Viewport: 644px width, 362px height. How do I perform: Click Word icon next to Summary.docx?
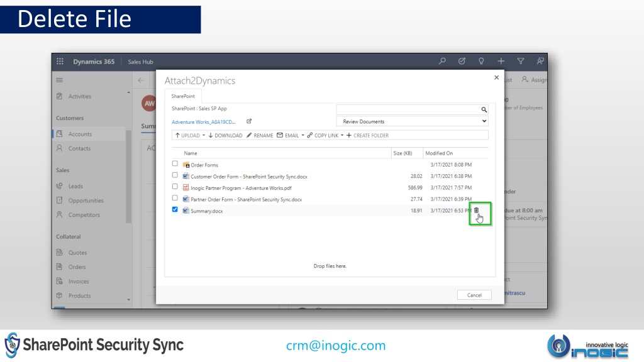point(186,211)
